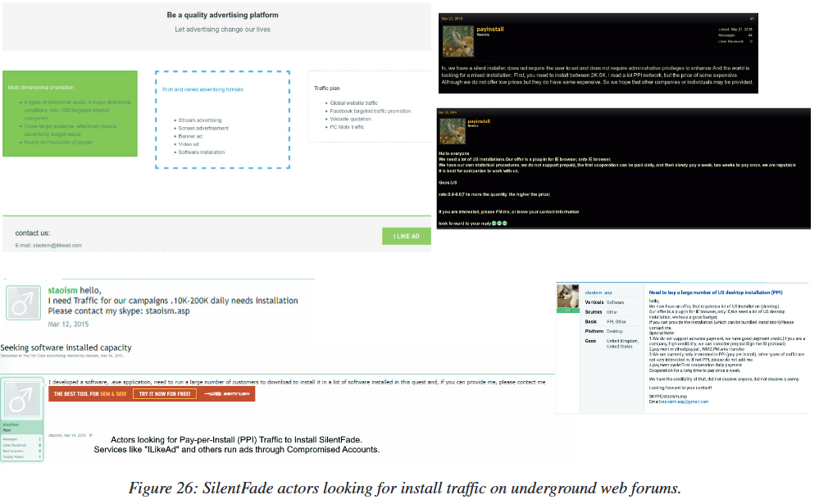Click the payinstall username in the top dark post
The height and width of the screenshot is (504, 819).
point(489,30)
